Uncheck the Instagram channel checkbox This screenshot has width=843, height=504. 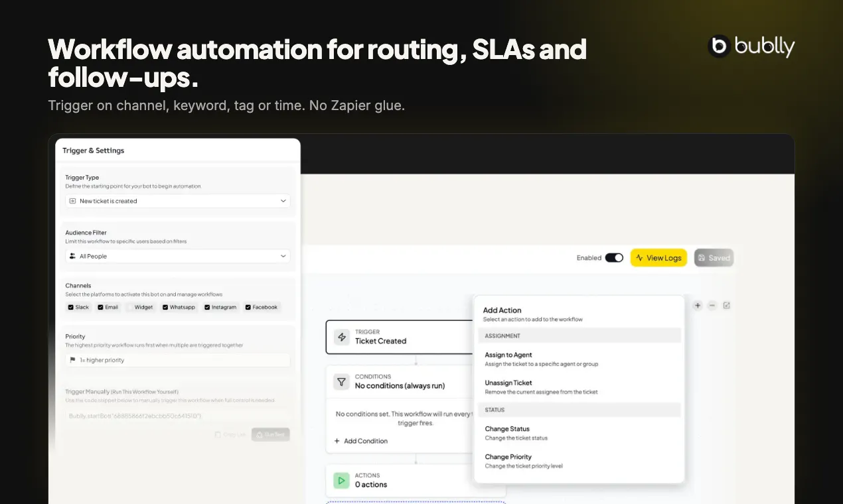pos(207,307)
